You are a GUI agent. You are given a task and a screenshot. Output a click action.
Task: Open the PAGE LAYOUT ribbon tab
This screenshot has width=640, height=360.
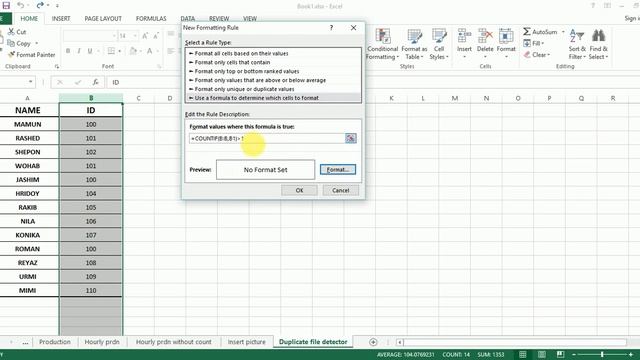click(103, 18)
